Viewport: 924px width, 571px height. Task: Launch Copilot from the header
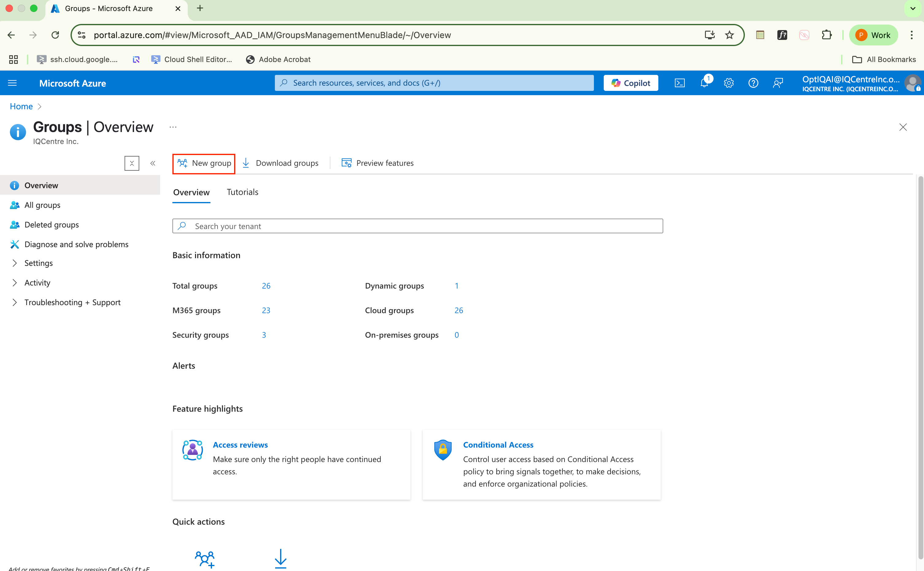click(x=630, y=83)
